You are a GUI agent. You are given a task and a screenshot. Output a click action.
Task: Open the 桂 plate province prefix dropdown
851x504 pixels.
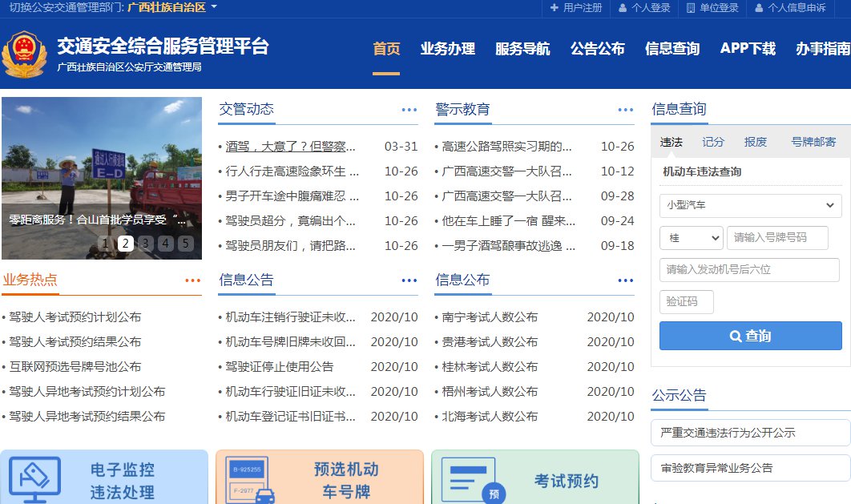[691, 238]
